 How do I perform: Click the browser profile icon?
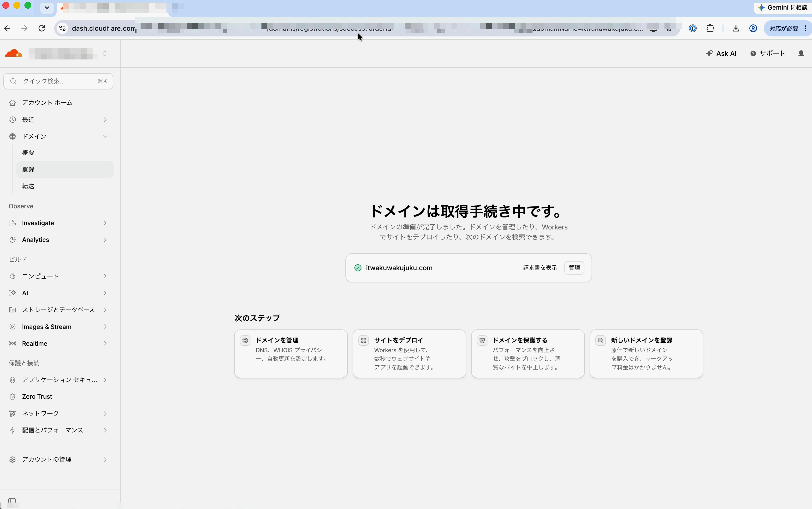pos(753,28)
